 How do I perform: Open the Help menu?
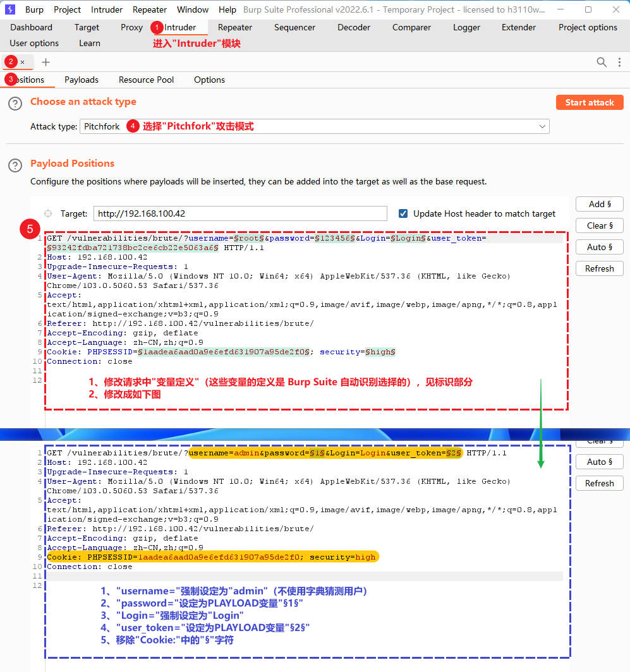point(227,9)
